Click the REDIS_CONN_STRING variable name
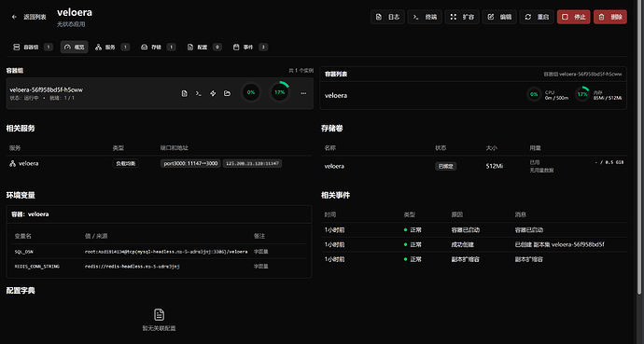Screen dimensions: 644x344 click(x=37, y=267)
